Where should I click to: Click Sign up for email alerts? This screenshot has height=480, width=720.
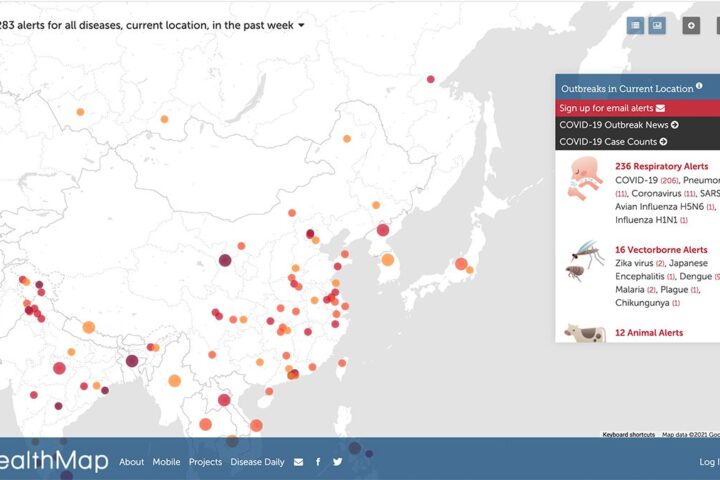click(606, 108)
